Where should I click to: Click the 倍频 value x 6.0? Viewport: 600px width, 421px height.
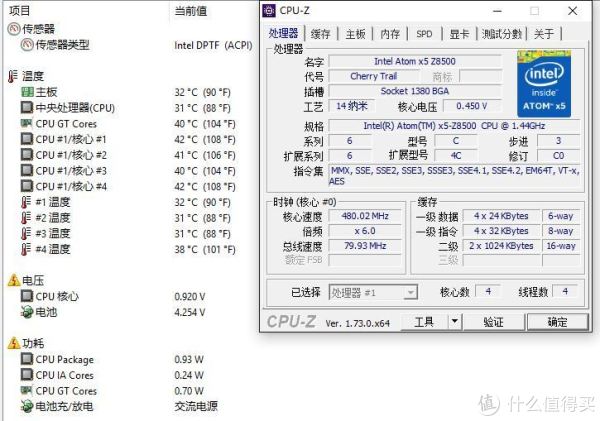tap(365, 231)
